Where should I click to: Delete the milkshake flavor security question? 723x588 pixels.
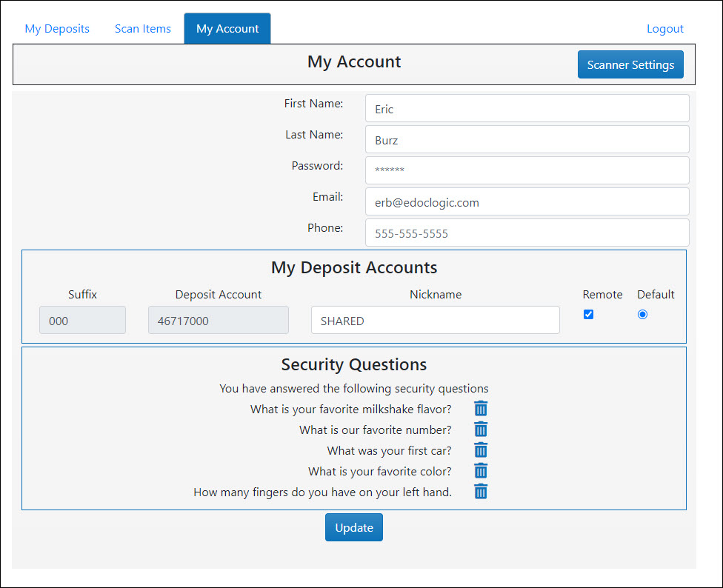pyautogui.click(x=481, y=408)
